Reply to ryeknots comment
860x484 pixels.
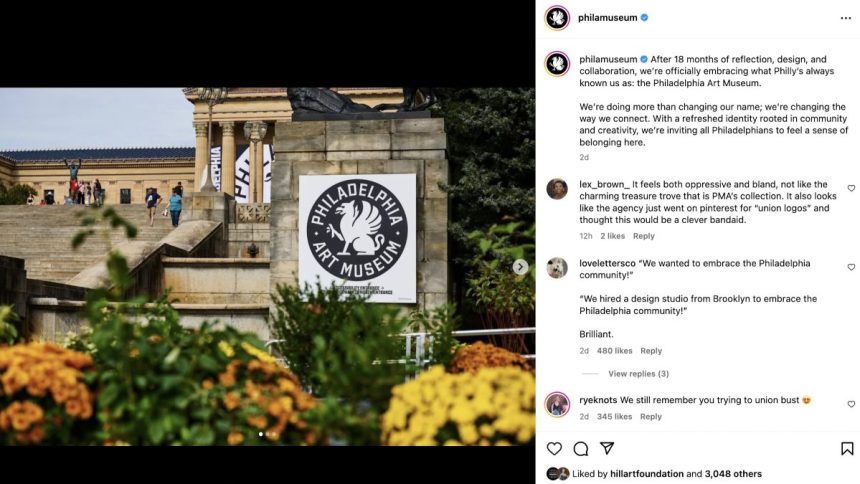pyautogui.click(x=650, y=417)
